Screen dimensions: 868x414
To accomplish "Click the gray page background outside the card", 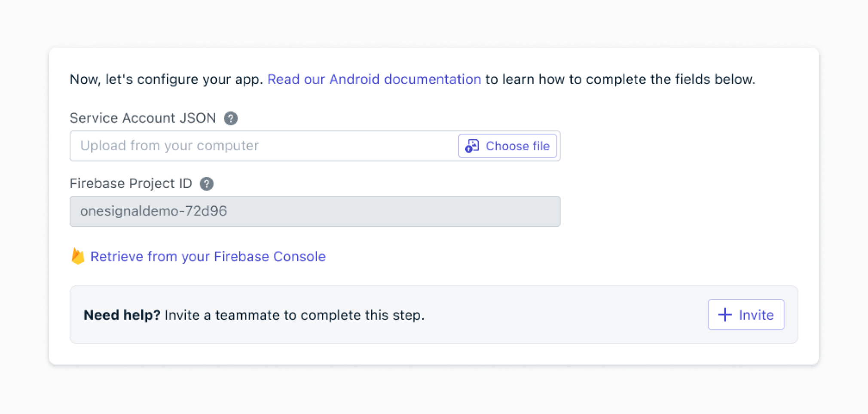I will (x=430, y=391).
